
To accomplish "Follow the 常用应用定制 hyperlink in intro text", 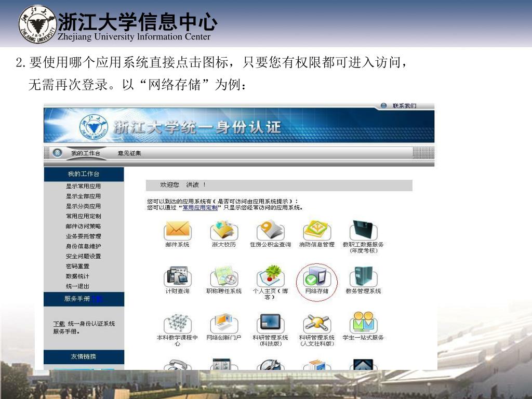I will pos(200,208).
